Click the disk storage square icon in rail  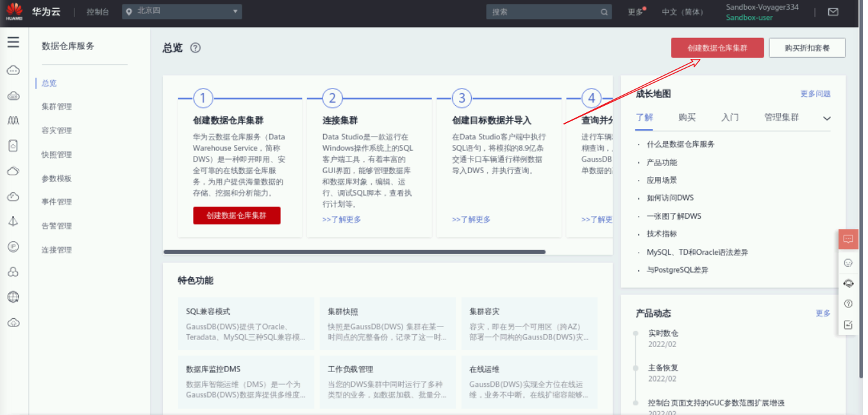pyautogui.click(x=13, y=146)
